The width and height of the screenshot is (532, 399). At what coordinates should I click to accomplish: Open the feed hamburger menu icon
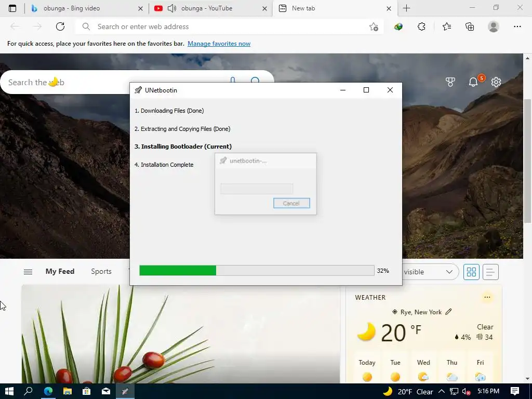[x=28, y=272]
